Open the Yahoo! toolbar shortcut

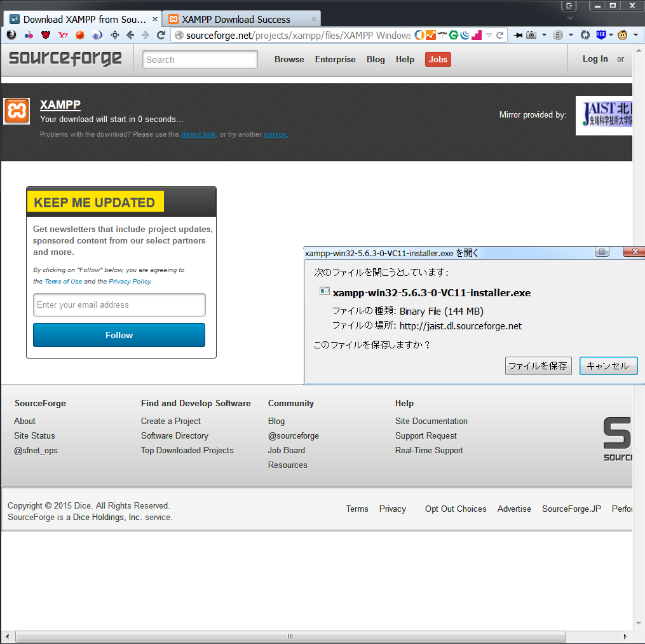(x=63, y=35)
